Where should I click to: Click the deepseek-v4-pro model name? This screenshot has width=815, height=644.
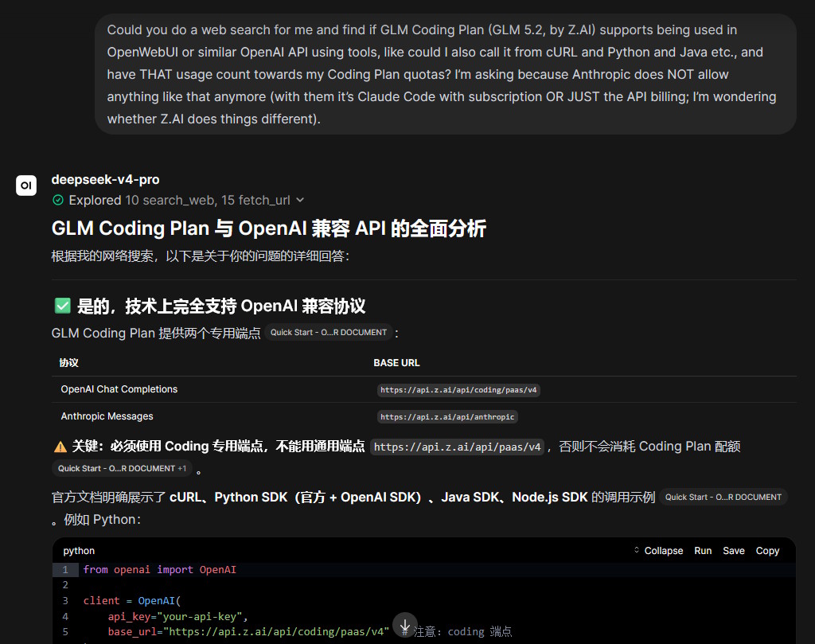[105, 179]
